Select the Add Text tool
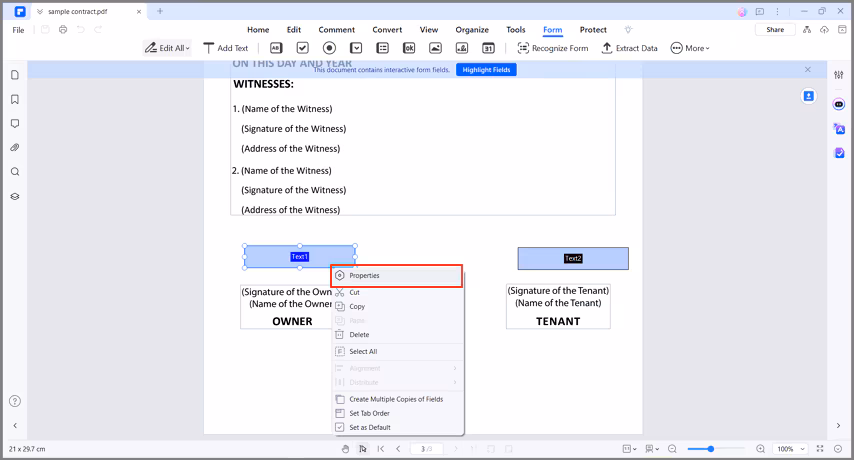This screenshot has width=854, height=460. (225, 48)
